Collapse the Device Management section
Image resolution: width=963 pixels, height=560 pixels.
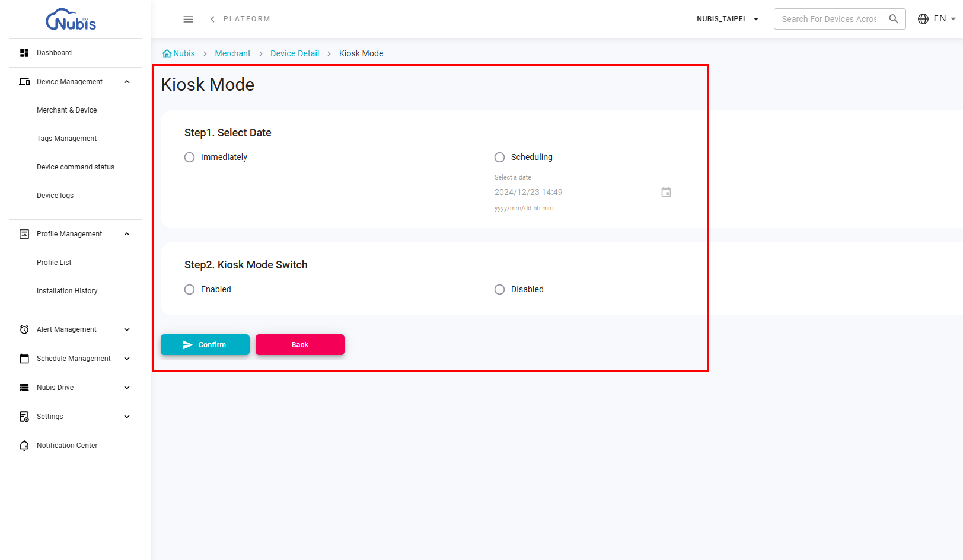[x=127, y=82]
